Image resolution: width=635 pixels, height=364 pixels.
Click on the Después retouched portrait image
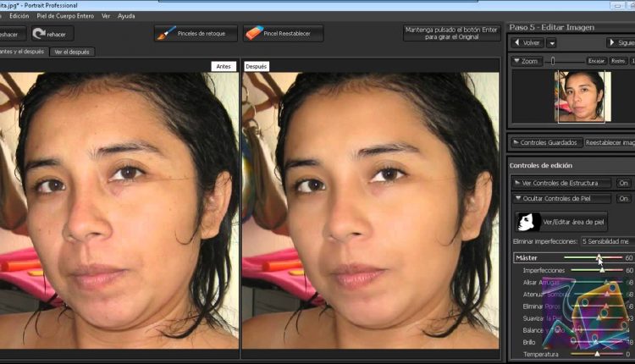click(x=371, y=211)
